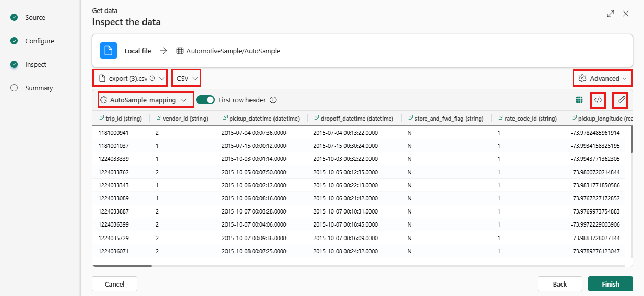Click the blue Local file icon
This screenshot has height=296, width=644.
109,51
